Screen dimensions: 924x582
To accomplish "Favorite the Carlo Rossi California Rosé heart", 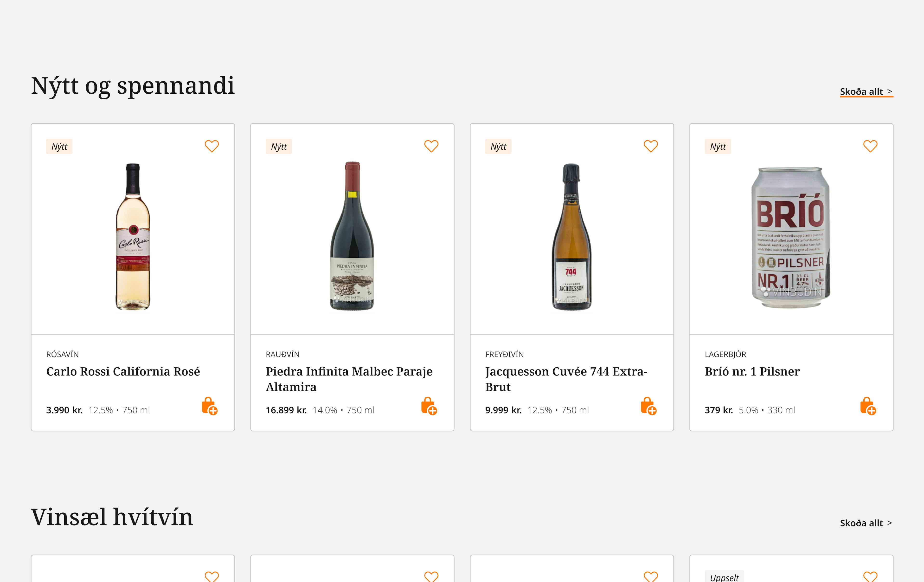I will click(x=212, y=146).
